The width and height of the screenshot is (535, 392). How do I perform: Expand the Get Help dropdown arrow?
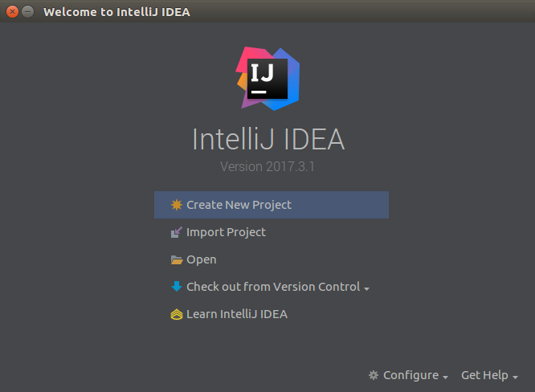pos(515,377)
